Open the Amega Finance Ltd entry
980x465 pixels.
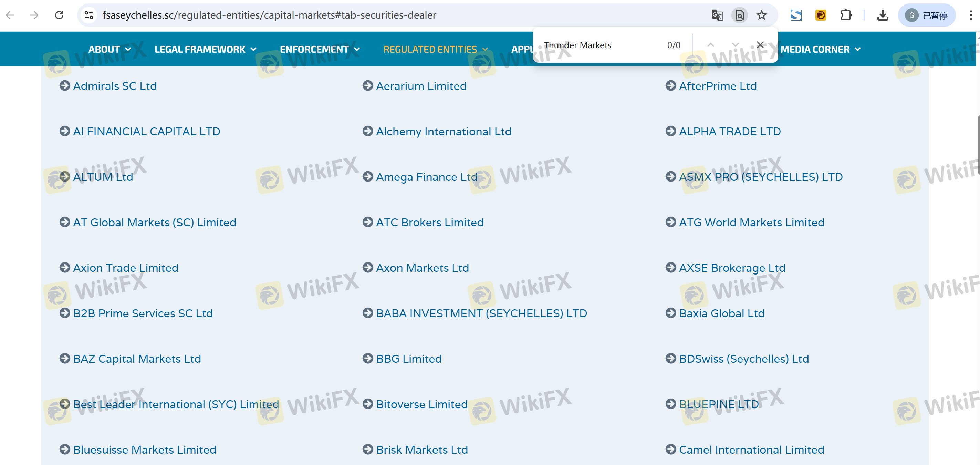tap(427, 177)
